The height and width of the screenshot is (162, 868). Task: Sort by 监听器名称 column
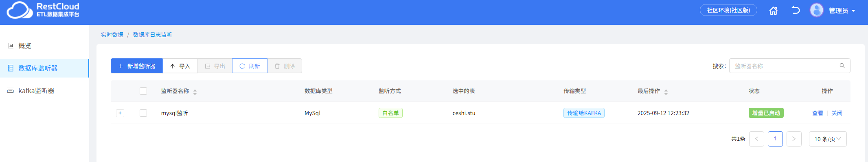tap(195, 92)
